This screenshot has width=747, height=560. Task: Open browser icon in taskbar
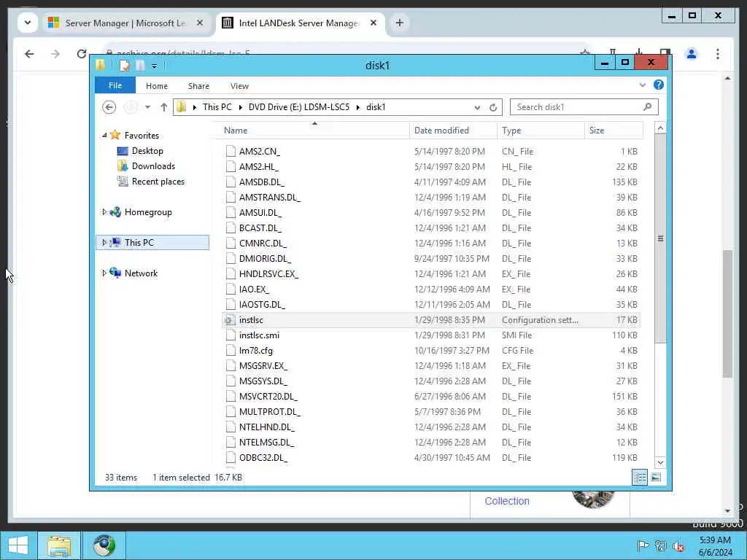pos(104,545)
